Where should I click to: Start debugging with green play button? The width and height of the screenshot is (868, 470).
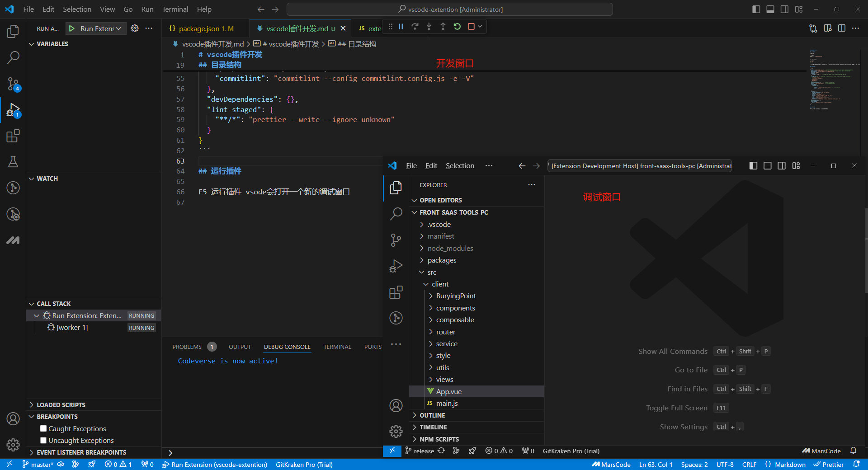coord(71,28)
